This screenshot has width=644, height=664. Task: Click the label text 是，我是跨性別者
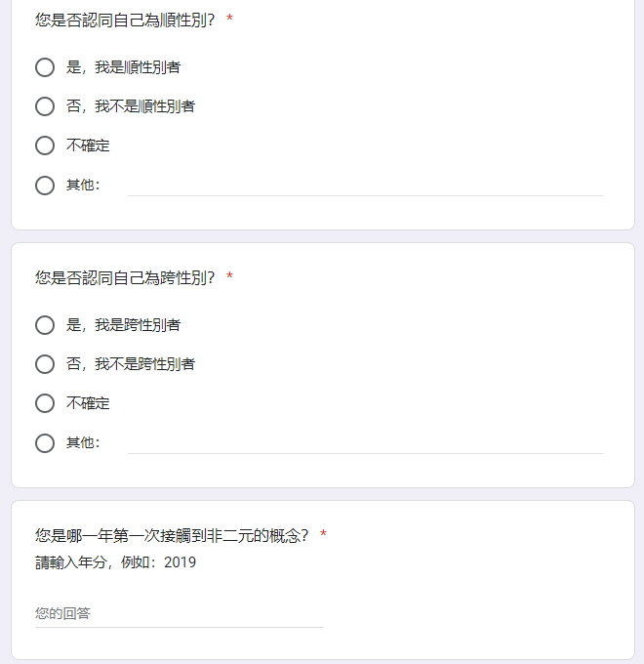pyautogui.click(x=123, y=325)
